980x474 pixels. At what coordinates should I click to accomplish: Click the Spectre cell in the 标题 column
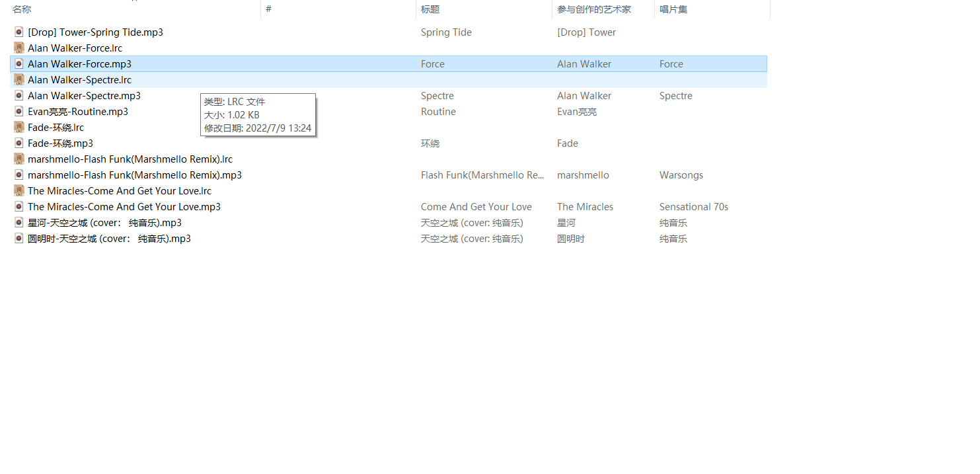click(x=437, y=95)
